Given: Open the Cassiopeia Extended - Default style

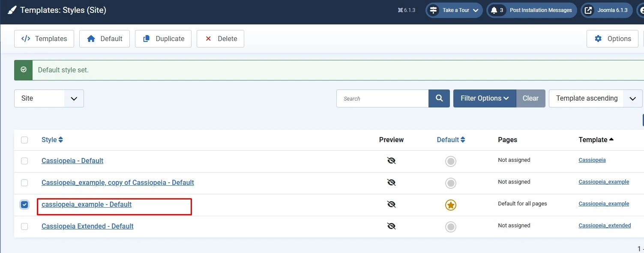Looking at the screenshot, I should point(87,226).
